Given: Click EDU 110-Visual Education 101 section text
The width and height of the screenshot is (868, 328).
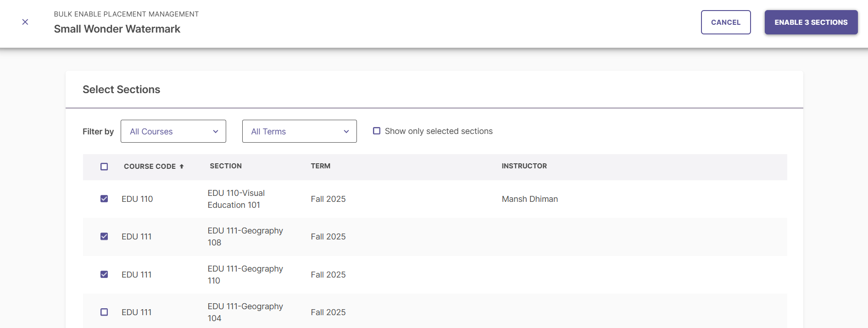Looking at the screenshot, I should [x=236, y=199].
